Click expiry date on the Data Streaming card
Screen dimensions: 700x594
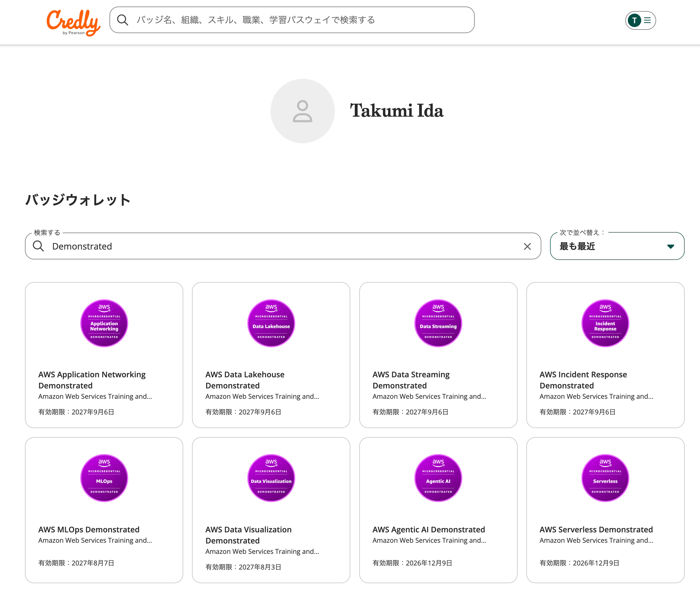click(x=410, y=412)
